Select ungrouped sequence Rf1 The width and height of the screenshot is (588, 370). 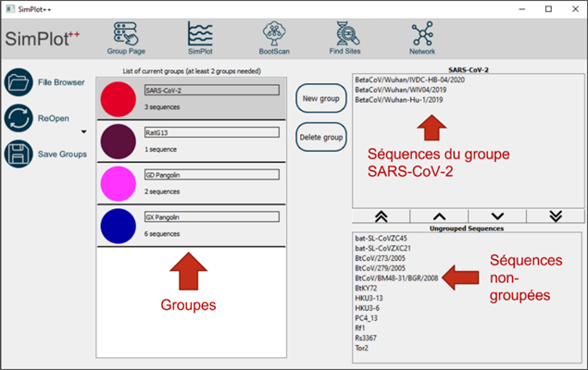pos(360,328)
